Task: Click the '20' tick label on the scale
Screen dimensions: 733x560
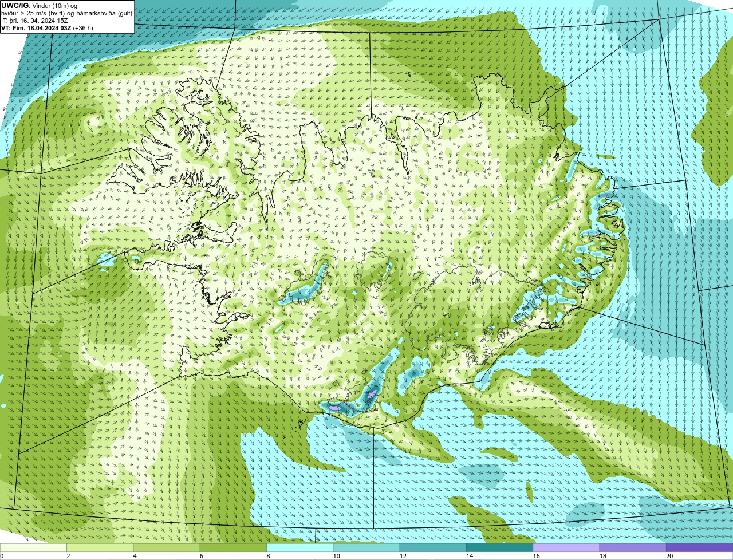Action: point(669,556)
